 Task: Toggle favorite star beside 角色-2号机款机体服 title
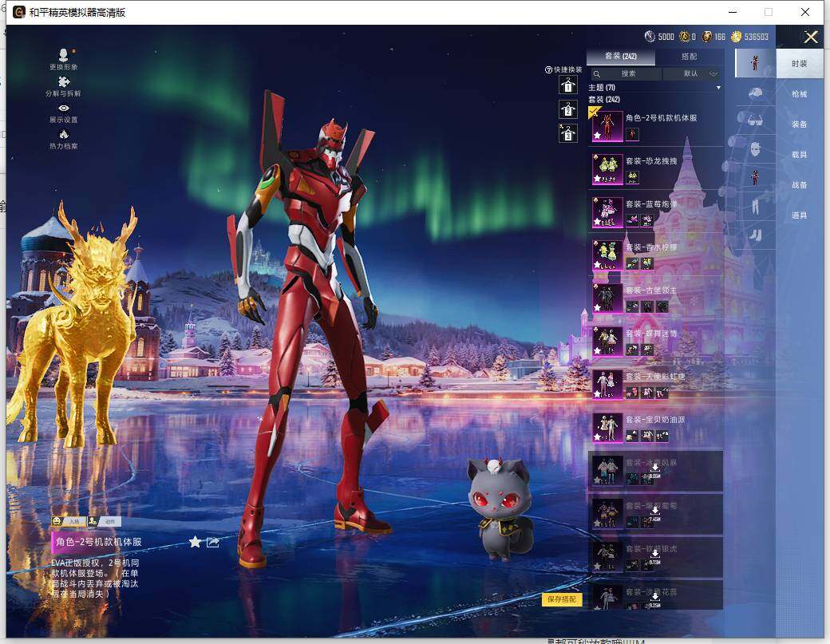(x=195, y=543)
